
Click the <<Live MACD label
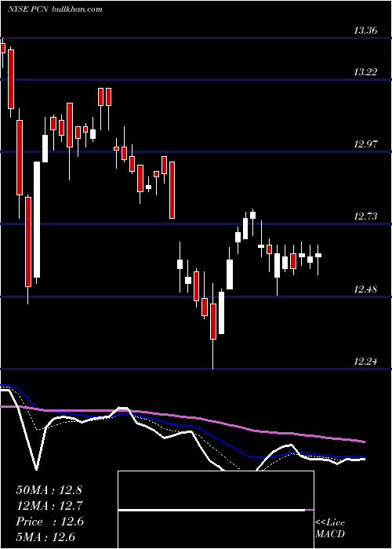coord(330,529)
